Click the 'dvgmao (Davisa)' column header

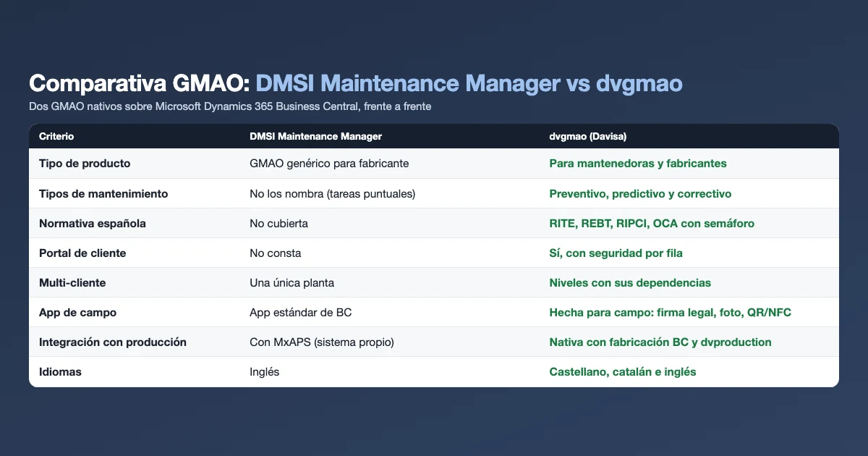tap(590, 136)
